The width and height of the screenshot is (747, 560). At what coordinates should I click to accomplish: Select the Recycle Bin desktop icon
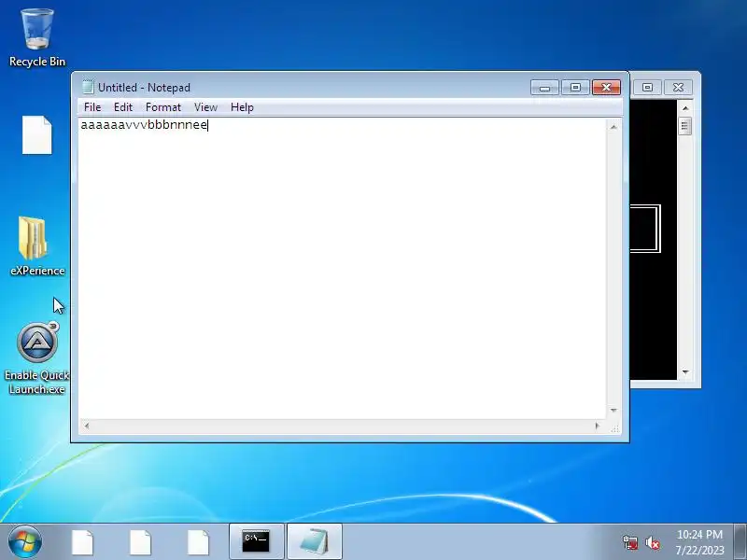click(x=37, y=38)
